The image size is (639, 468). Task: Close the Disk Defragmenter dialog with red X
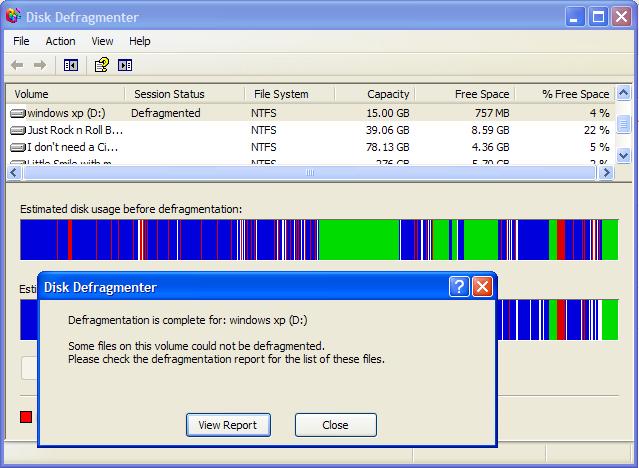[483, 287]
